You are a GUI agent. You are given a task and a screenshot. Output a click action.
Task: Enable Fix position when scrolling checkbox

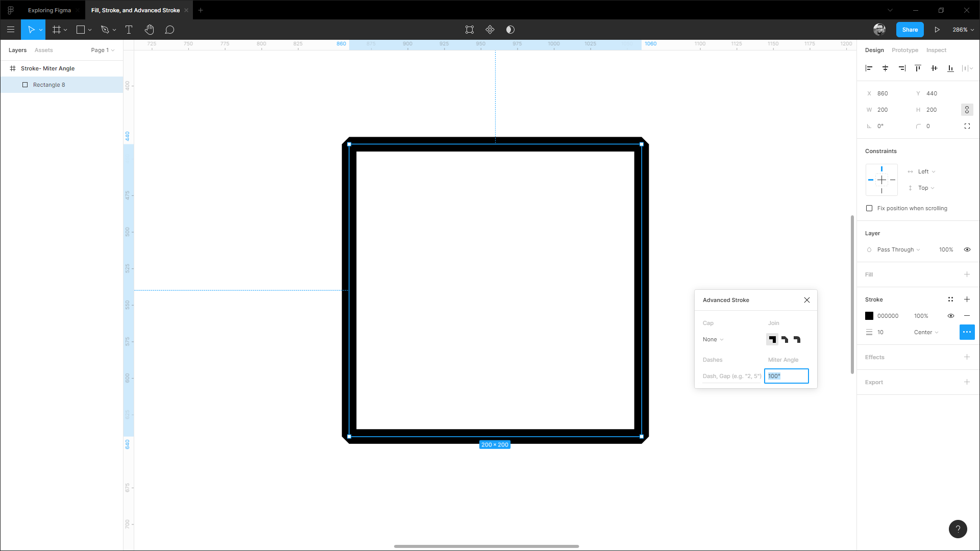(869, 208)
